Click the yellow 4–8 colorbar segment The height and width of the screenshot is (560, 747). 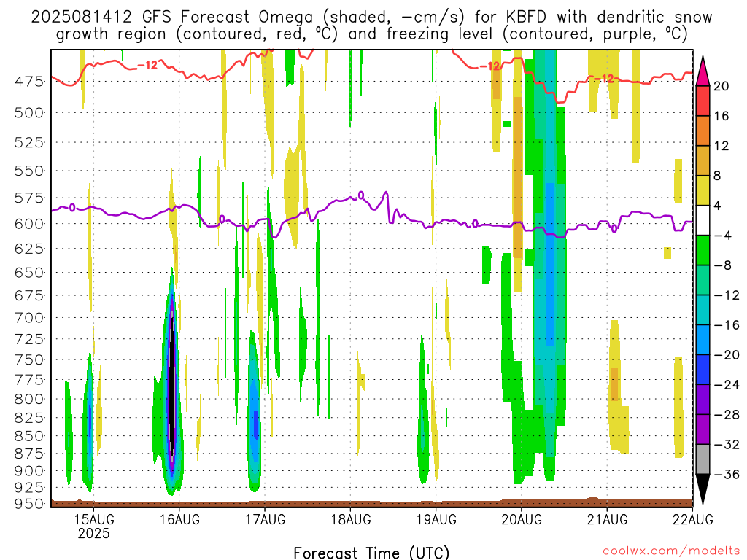[x=703, y=190]
